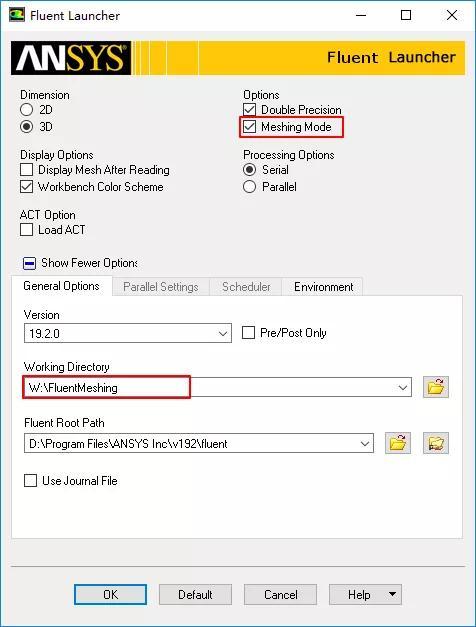
Task: Toggle the Double Precision checkbox
Action: 250,110
